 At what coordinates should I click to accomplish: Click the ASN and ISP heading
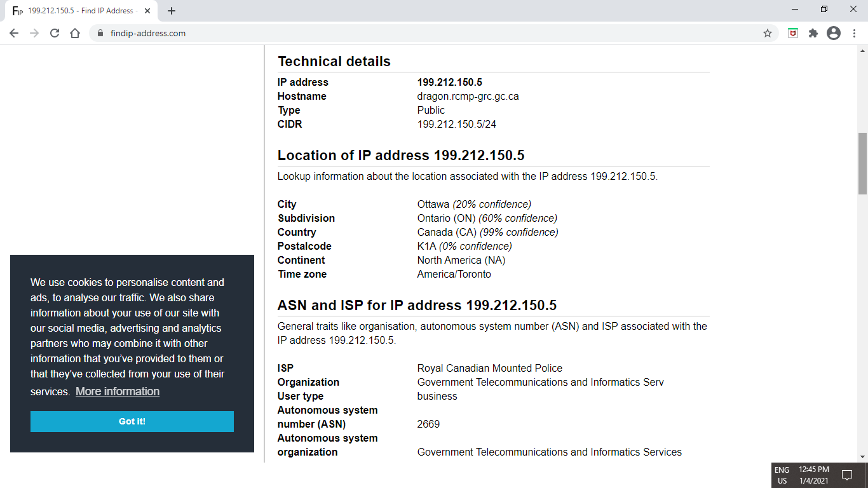tap(417, 306)
